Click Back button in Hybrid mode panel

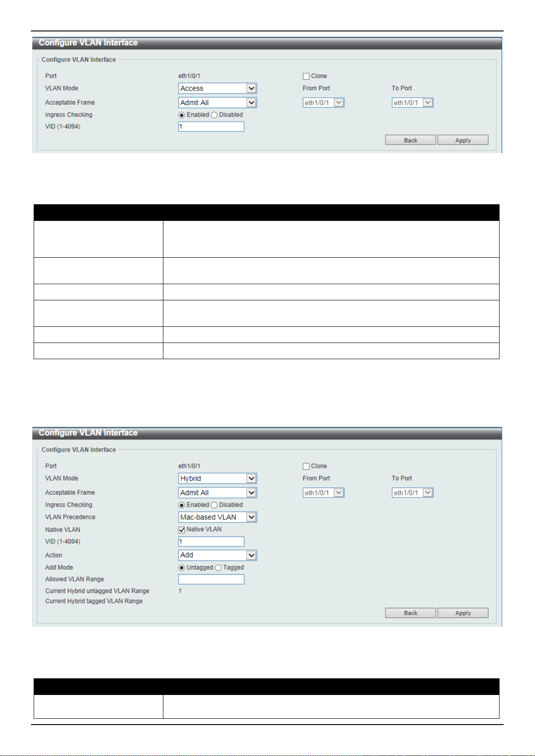click(x=410, y=613)
